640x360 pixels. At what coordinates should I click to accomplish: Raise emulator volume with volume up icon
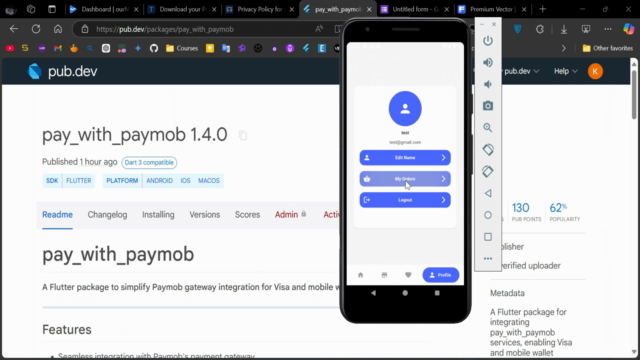(x=488, y=62)
